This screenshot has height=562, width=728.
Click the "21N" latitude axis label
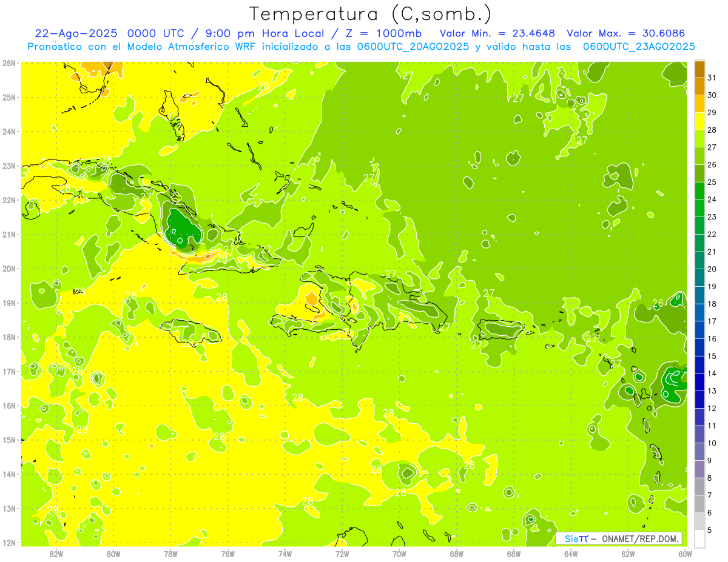(x=9, y=234)
